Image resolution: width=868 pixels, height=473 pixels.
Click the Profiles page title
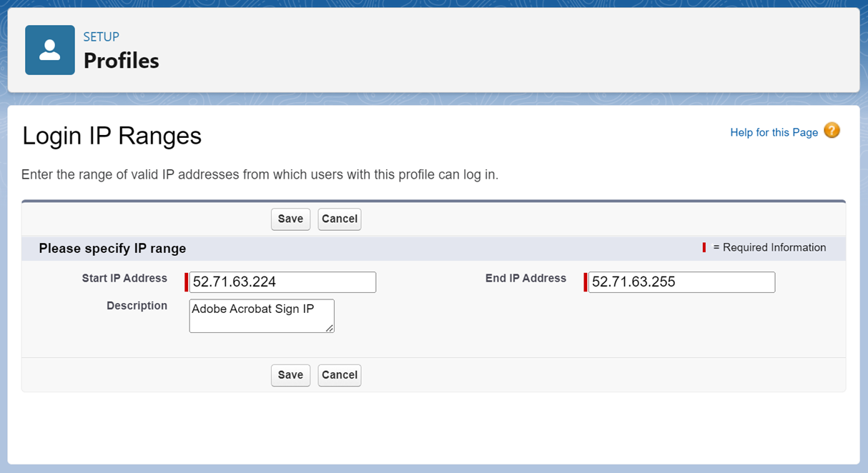coord(122,61)
